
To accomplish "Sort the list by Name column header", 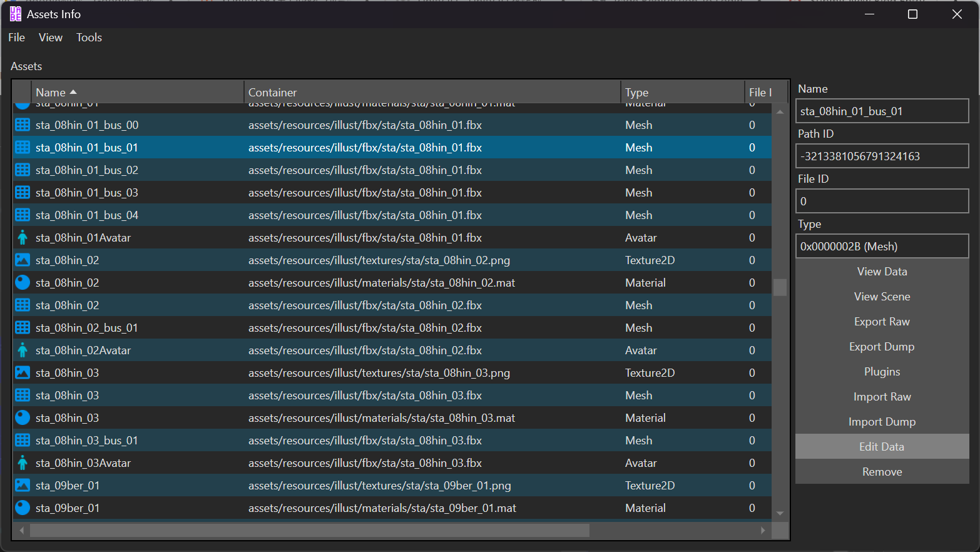I will pyautogui.click(x=51, y=92).
